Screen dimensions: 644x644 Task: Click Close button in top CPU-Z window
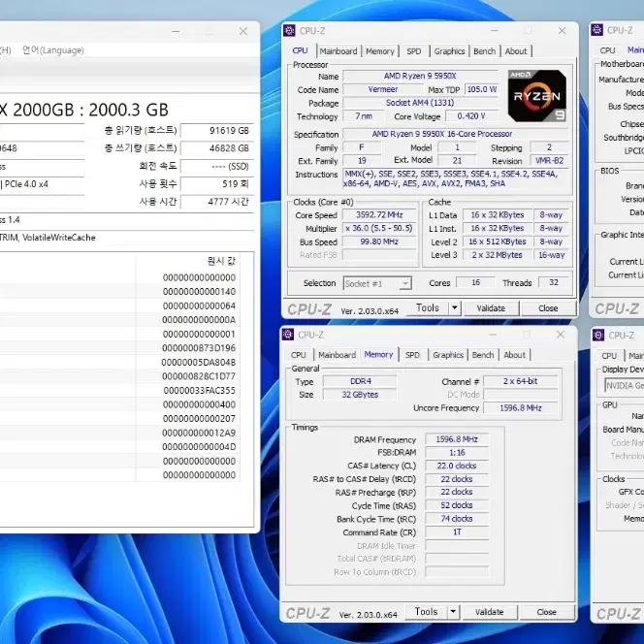pyautogui.click(x=548, y=308)
